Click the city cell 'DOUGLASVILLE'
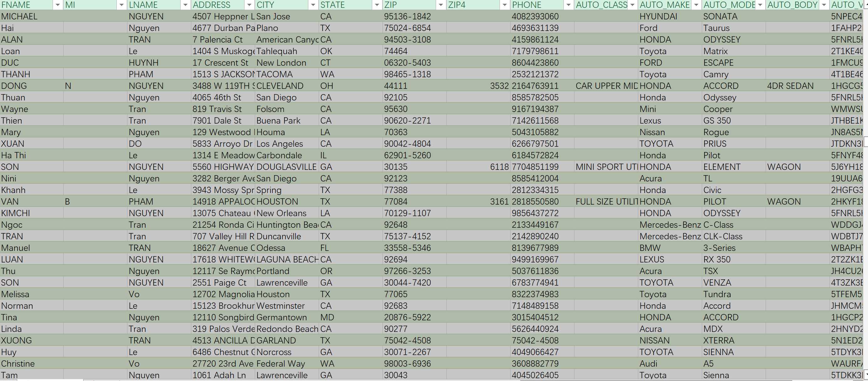This screenshot has height=381, width=868. point(287,167)
